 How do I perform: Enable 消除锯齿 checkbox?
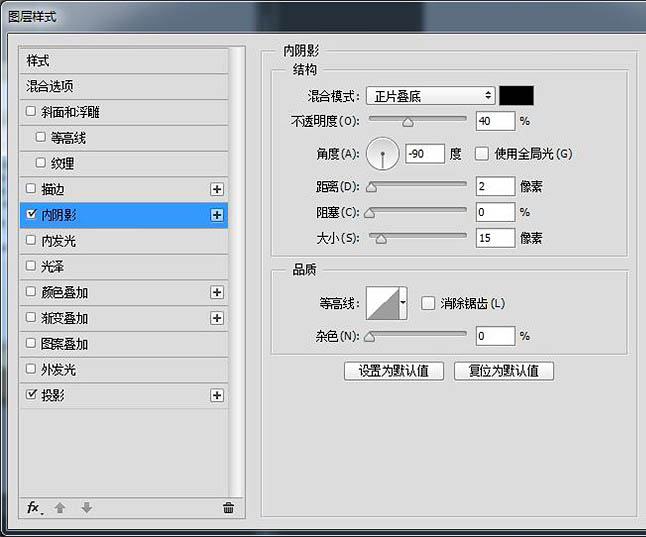(x=428, y=303)
